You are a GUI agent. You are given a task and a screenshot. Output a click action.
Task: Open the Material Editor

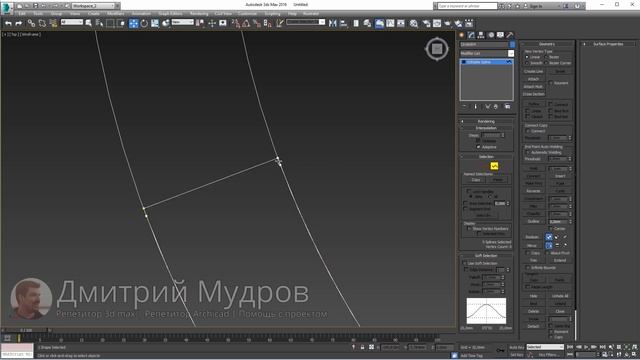click(x=414, y=24)
